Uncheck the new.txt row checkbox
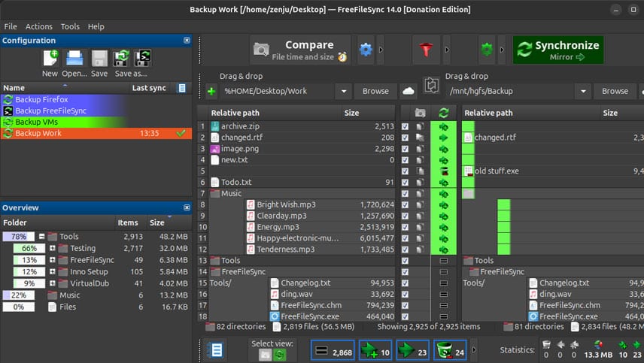 click(x=405, y=160)
